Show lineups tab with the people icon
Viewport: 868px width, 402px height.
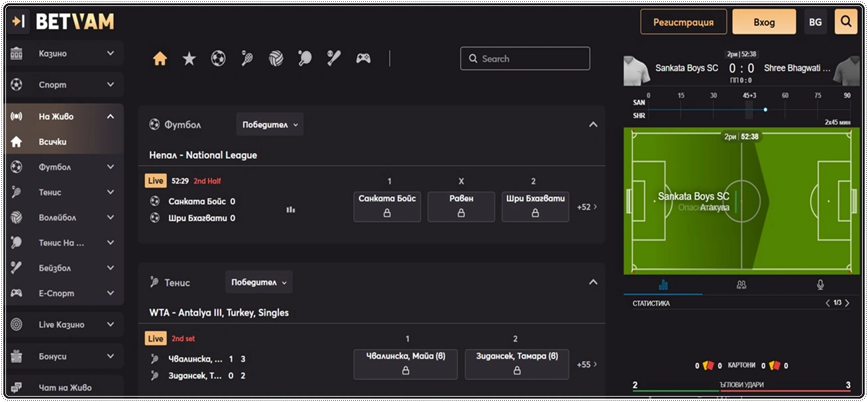(741, 285)
